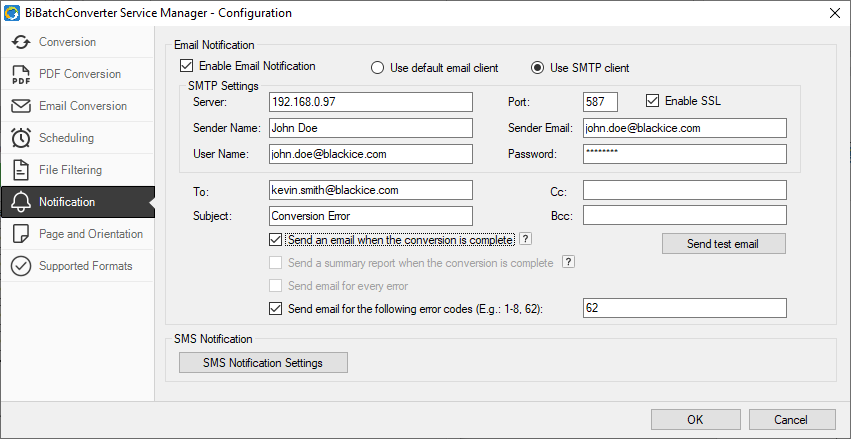Select the active Notification tab
Screen dimensions: 851x439
[x=78, y=202]
